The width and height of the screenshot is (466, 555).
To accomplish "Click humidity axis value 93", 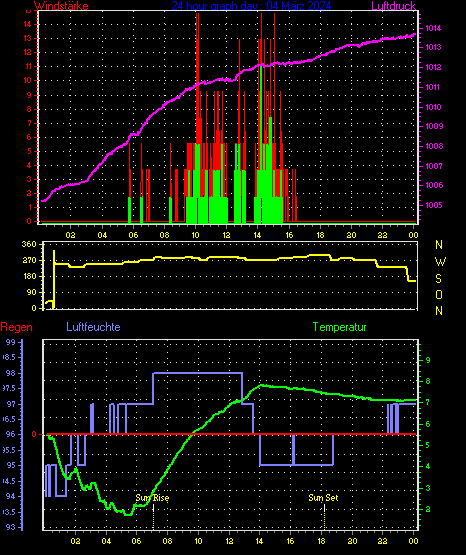I will tap(11, 527).
